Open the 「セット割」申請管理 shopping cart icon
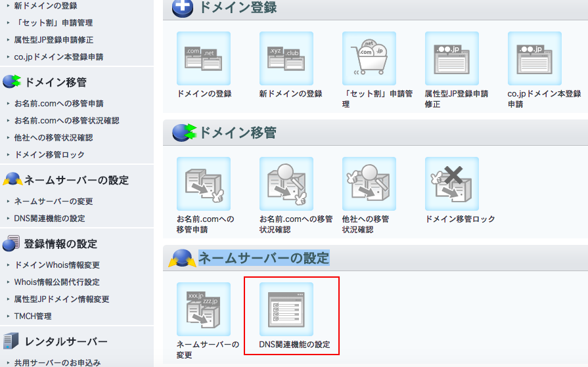588x367 pixels. click(369, 58)
